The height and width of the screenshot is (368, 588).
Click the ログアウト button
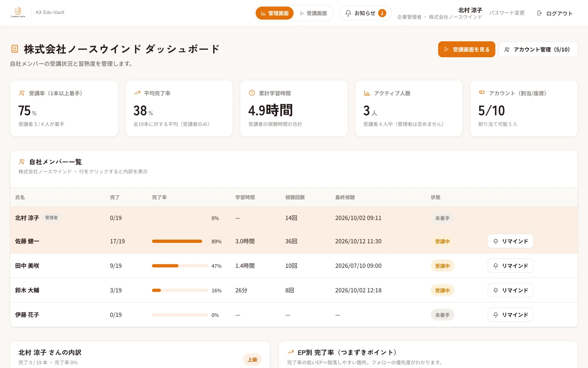coord(555,13)
